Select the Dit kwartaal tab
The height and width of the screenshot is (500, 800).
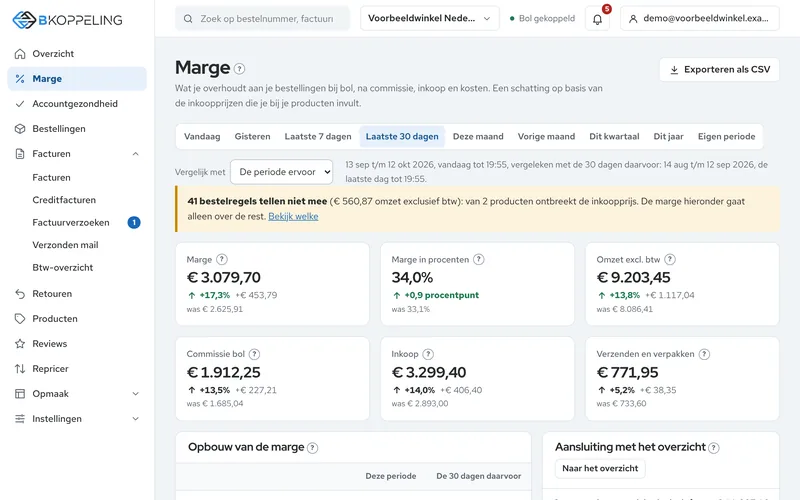coord(614,137)
